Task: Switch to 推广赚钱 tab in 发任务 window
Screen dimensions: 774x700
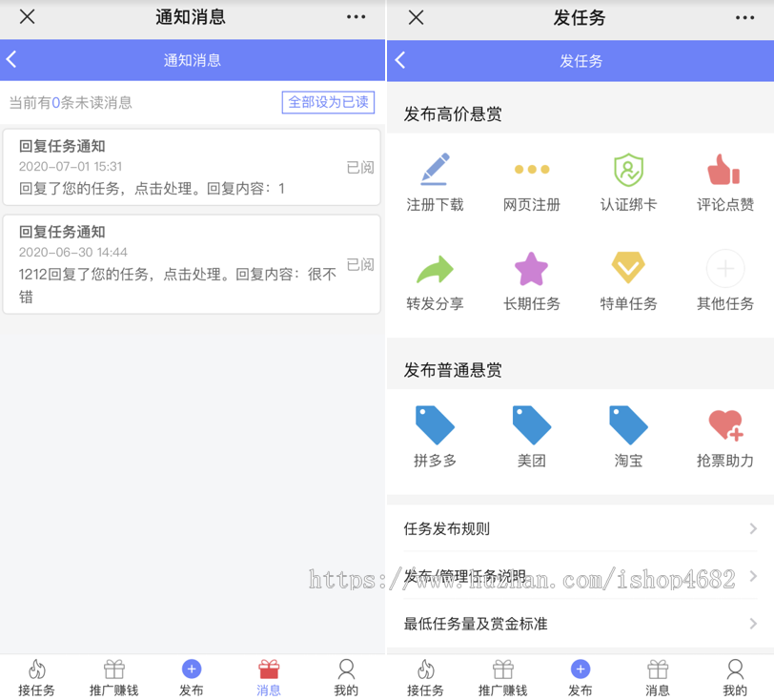Action: click(502, 677)
